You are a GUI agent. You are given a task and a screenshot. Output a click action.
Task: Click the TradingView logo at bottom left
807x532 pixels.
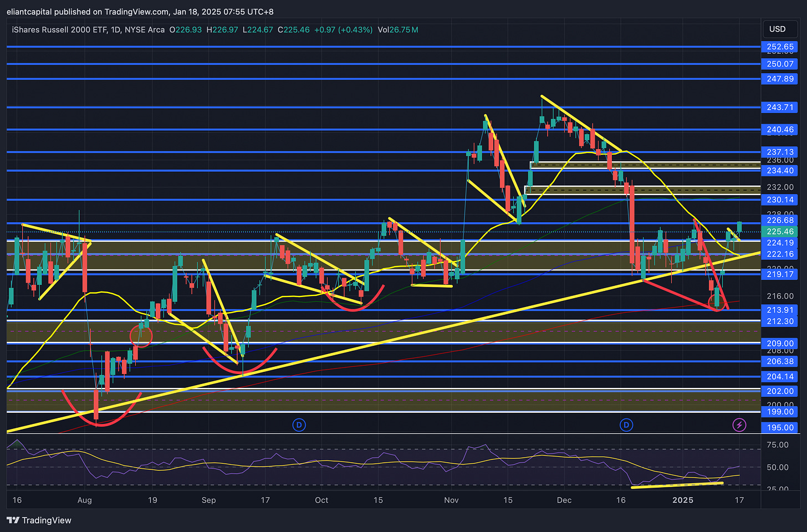tap(39, 520)
